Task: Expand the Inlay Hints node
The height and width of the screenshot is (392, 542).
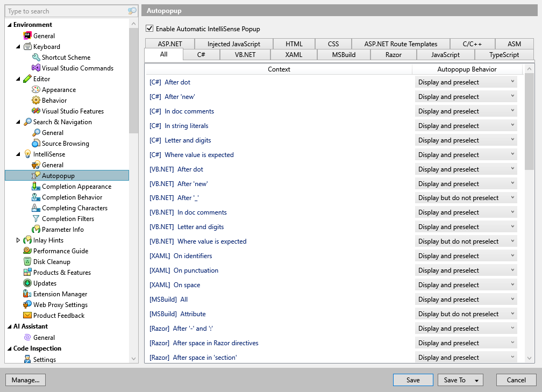Action: (x=18, y=240)
